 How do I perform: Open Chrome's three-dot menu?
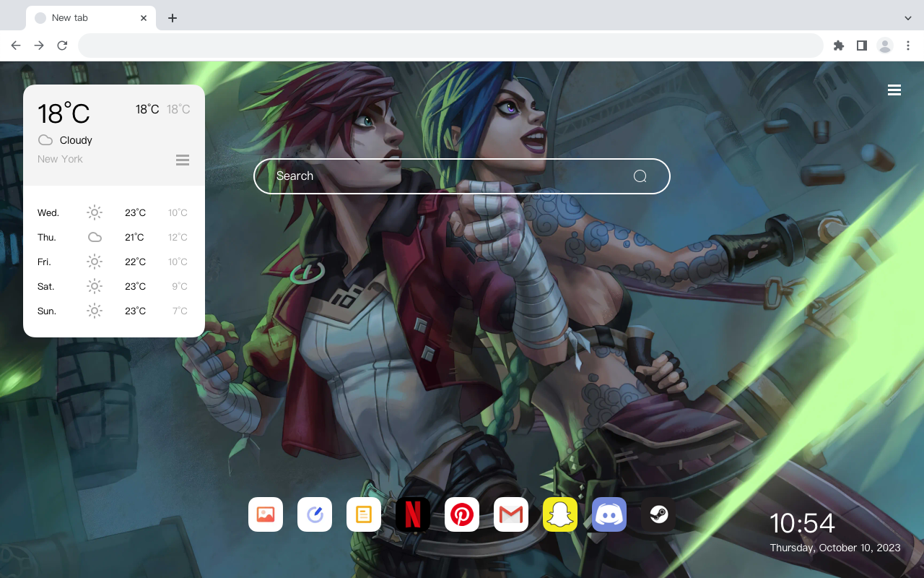pyautogui.click(x=908, y=46)
